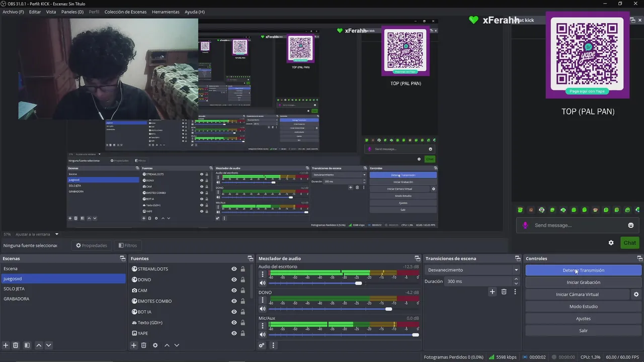Mute the Mic/Aux speaker icon
The image size is (644, 362).
point(262,334)
